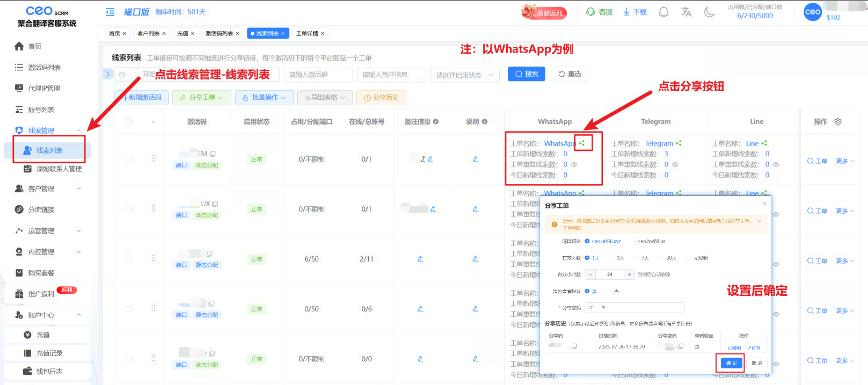Select the 7人 valid count option
The width and height of the screenshot is (868, 385).
(x=637, y=258)
